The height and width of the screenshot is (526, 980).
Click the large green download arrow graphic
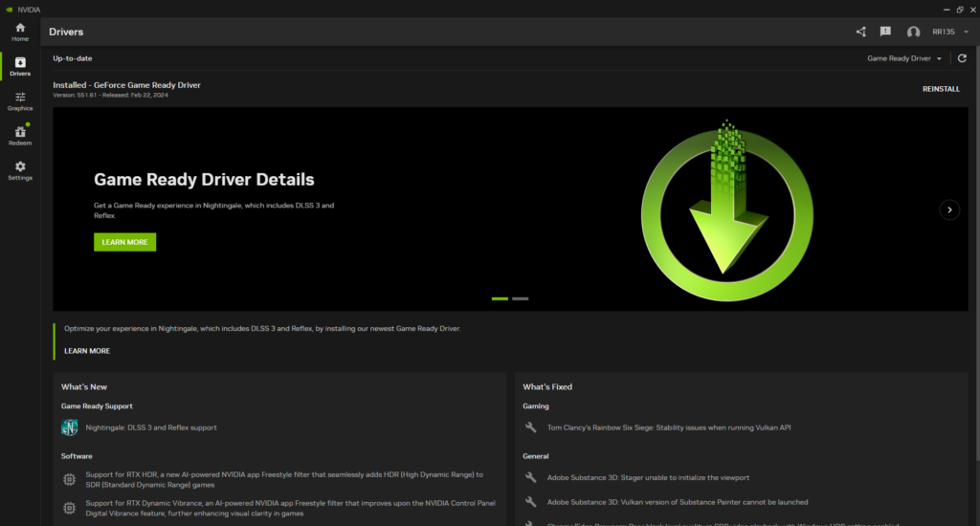coord(727,210)
